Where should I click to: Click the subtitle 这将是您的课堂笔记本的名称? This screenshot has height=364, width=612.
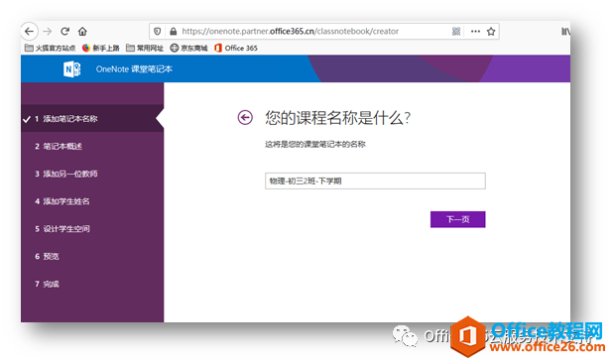[315, 145]
